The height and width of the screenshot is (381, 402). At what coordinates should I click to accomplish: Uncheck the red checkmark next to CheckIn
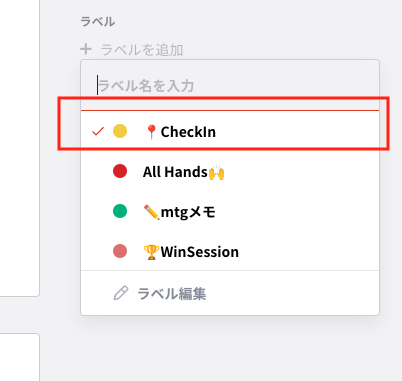tap(98, 131)
